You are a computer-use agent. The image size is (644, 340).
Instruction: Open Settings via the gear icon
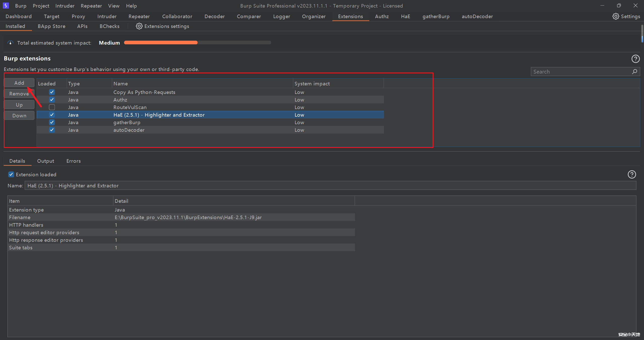click(616, 16)
